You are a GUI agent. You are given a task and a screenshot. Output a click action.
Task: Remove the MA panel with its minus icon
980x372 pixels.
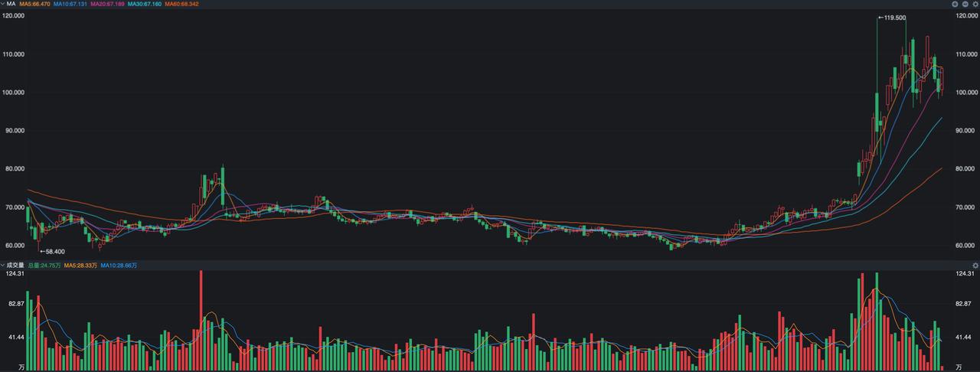[x=965, y=4]
